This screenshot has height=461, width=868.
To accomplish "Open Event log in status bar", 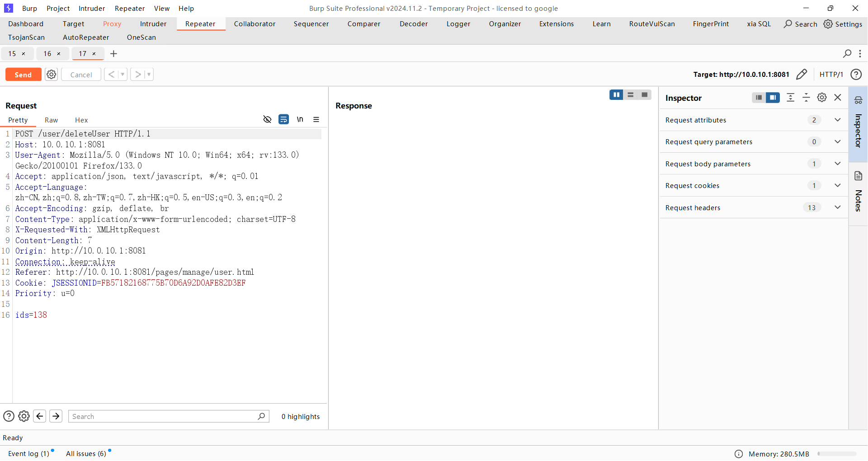I will coord(29,453).
